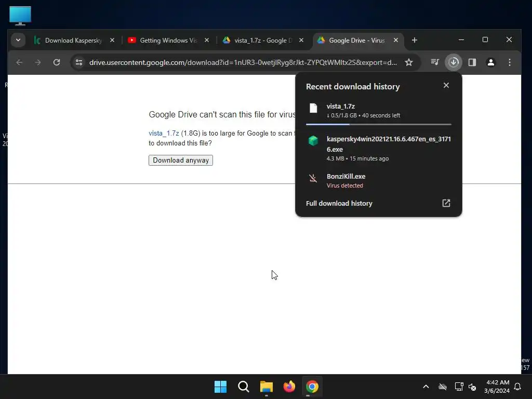This screenshot has height=399, width=532.
Task: Click the Kaspersky installer icon in downloads
Action: 313,140
